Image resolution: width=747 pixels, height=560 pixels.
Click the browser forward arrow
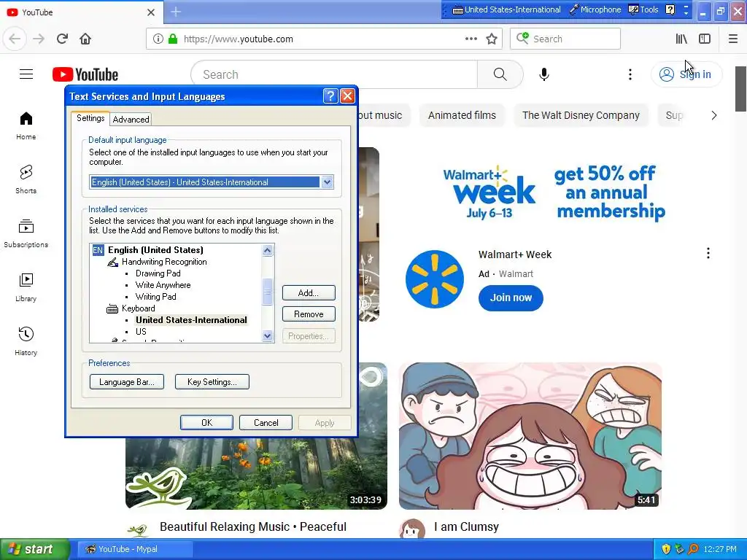pyautogui.click(x=39, y=39)
